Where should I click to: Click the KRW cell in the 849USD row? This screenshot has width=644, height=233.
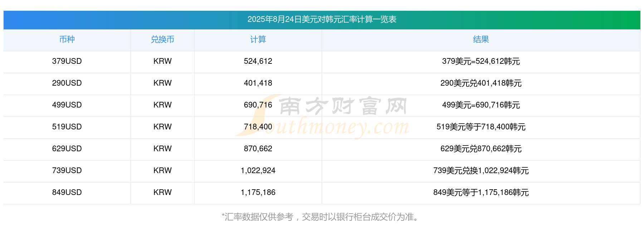point(162,192)
